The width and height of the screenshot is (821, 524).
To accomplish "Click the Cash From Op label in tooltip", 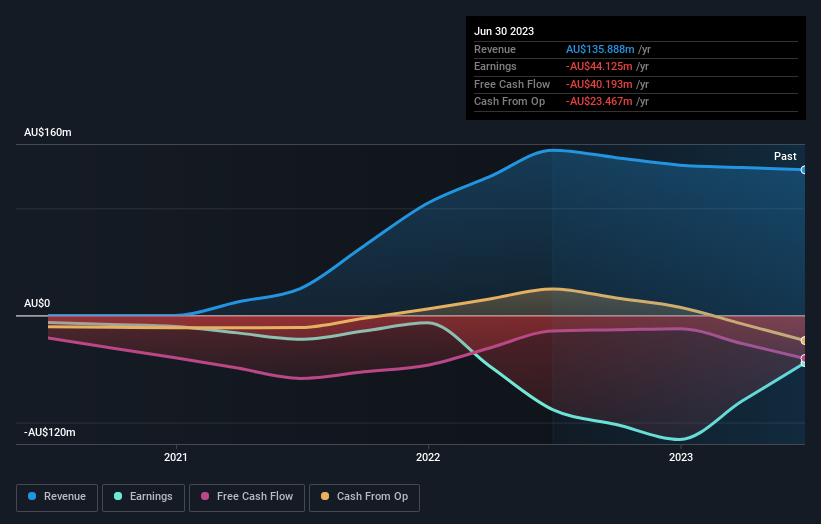I will coord(509,102).
